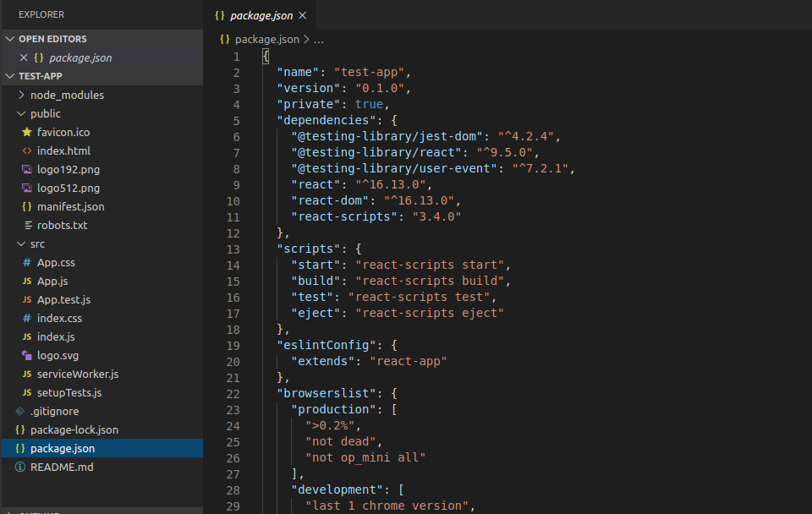Screen dimensions: 812x514
Task: Click CSS hash icon beside App.css
Action: [x=27, y=262]
